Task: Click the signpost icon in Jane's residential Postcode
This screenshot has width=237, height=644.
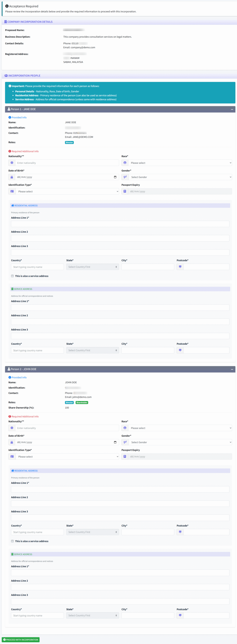Action: [x=180, y=267]
